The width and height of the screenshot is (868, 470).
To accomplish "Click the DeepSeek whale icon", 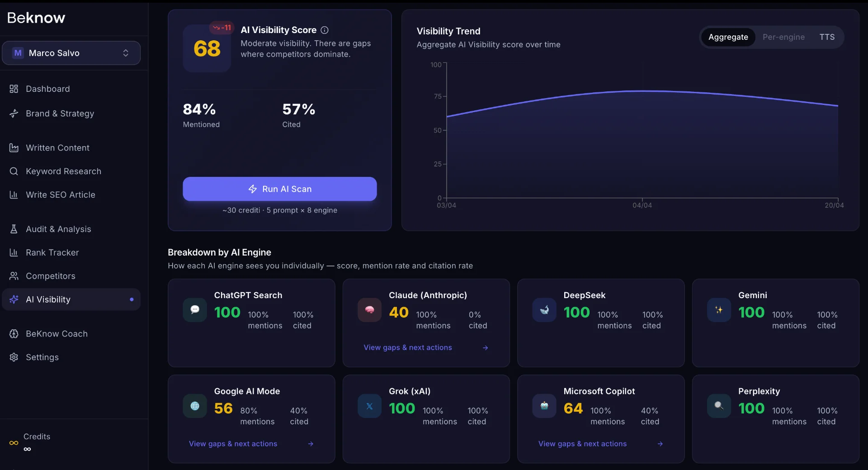I will coord(544,310).
